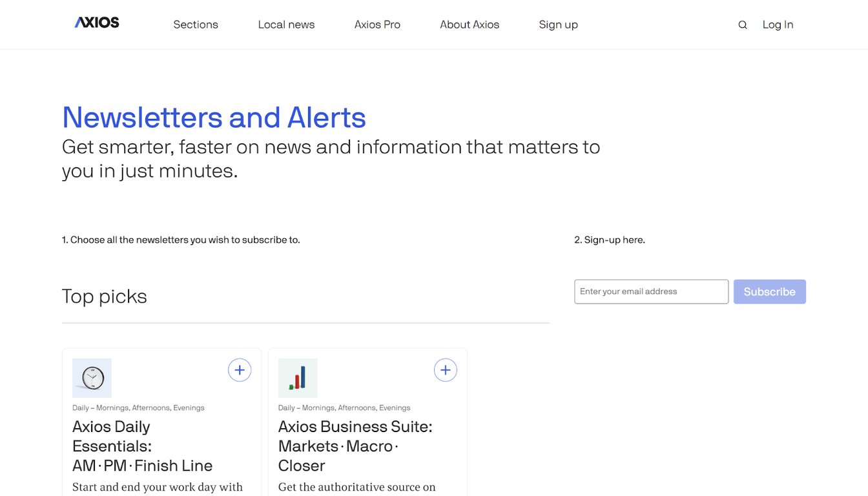Image resolution: width=868 pixels, height=496 pixels.
Task: Click the email address input field
Action: coord(651,291)
